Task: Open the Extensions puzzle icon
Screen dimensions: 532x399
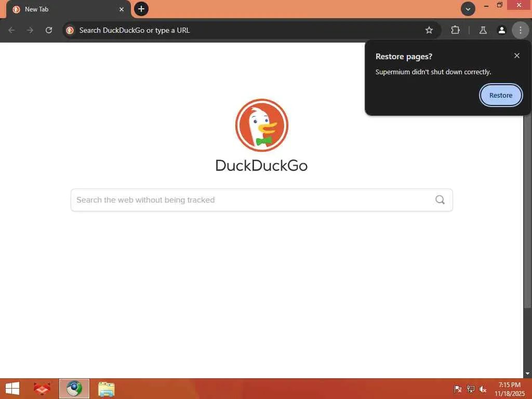Action: (x=455, y=30)
